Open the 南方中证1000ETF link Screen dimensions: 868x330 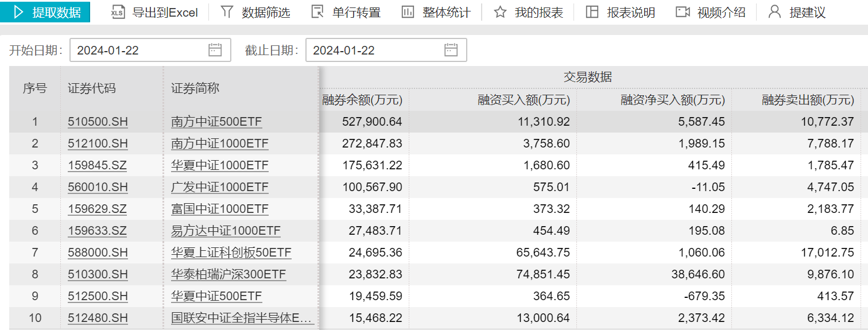[x=219, y=143]
